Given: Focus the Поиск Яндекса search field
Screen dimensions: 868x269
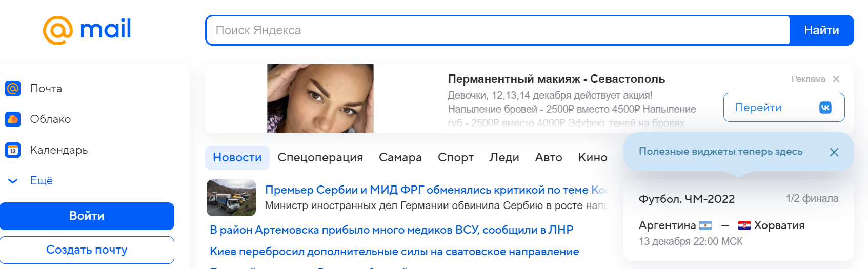Looking at the screenshot, I should click(x=497, y=30).
